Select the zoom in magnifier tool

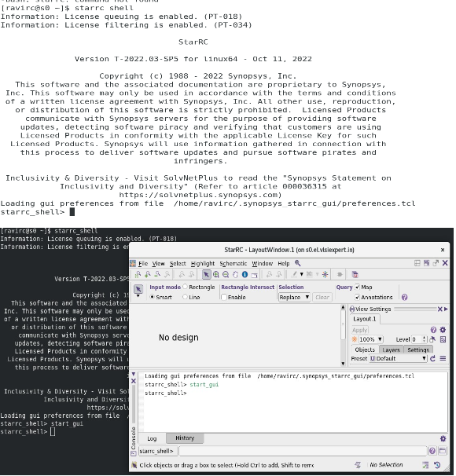(x=216, y=275)
